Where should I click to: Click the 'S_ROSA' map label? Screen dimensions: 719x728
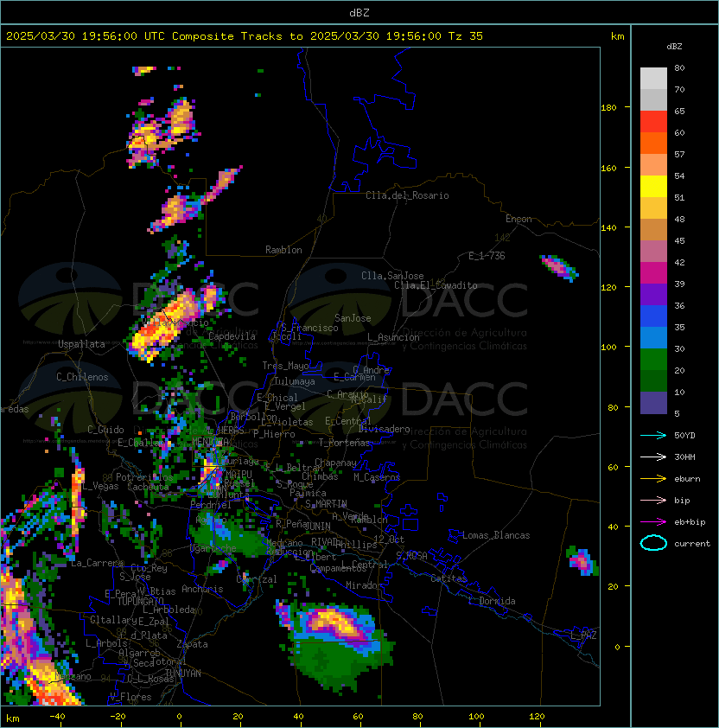point(411,555)
